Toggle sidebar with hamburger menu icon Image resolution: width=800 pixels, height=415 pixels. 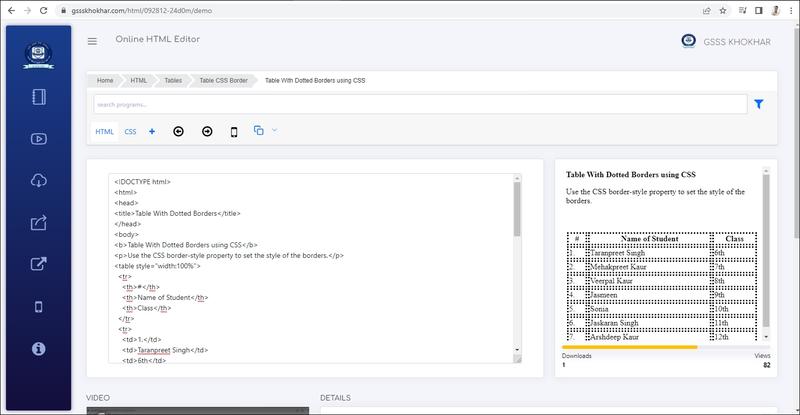pos(92,41)
